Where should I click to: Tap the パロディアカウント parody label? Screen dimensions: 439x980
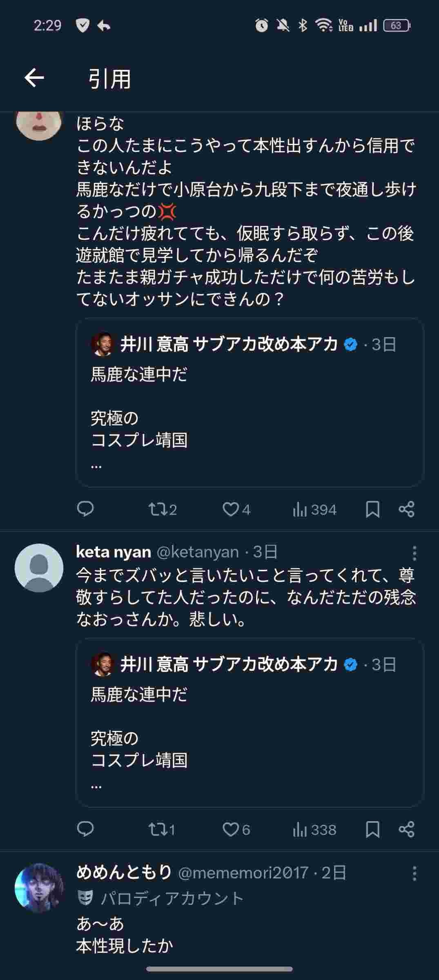coord(172,898)
